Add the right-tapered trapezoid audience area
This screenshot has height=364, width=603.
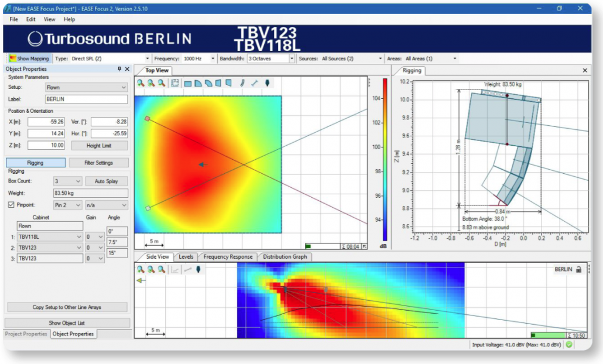tap(228, 83)
